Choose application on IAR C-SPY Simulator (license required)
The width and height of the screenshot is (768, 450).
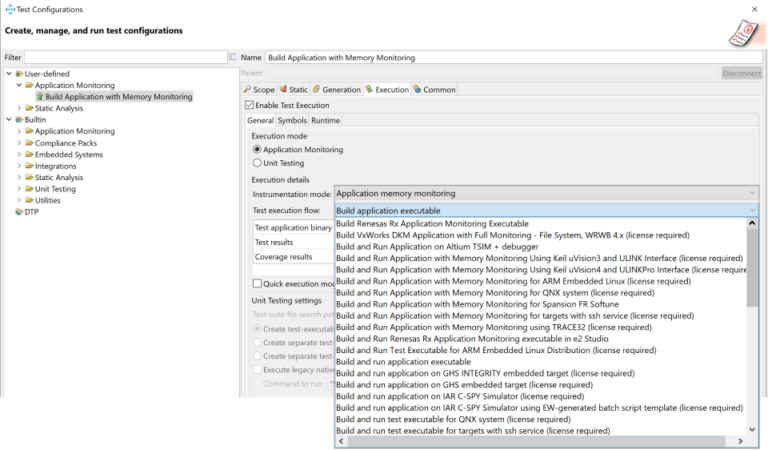(460, 396)
